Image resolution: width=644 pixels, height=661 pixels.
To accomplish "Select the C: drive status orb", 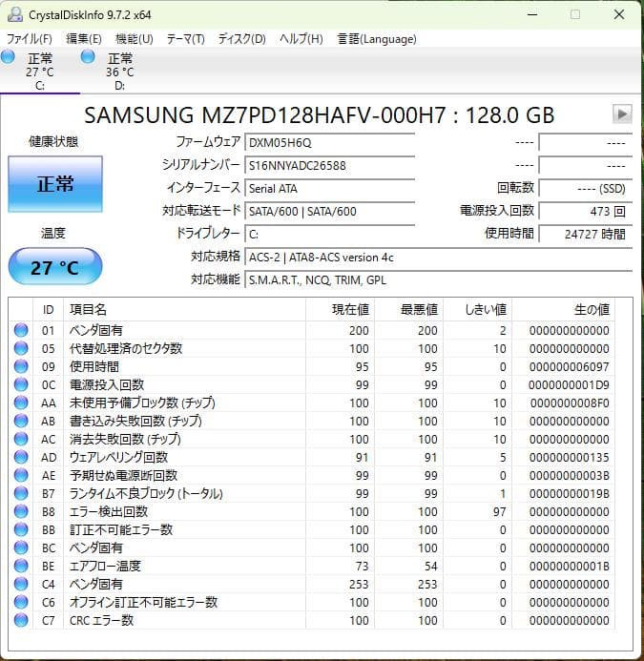I will tap(8, 56).
